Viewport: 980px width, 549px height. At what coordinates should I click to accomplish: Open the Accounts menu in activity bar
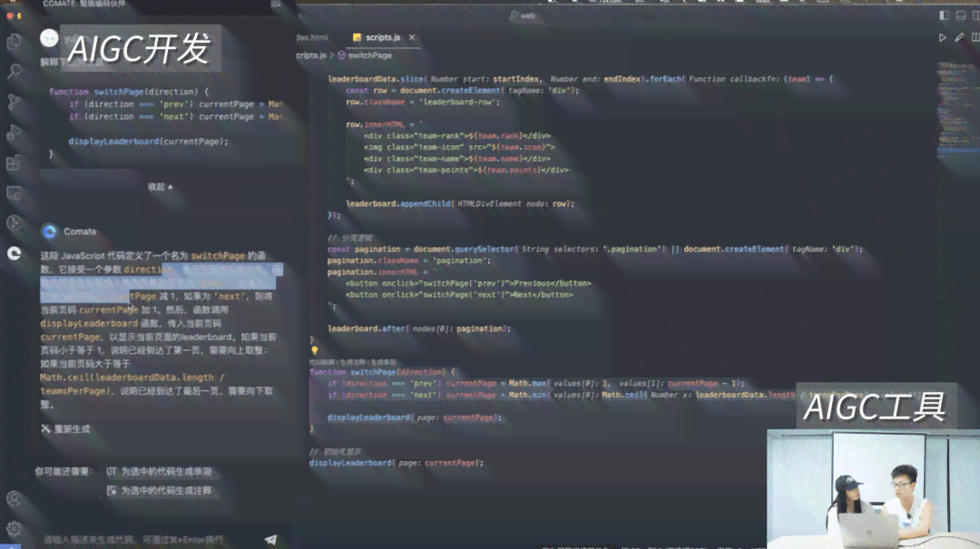[x=14, y=499]
